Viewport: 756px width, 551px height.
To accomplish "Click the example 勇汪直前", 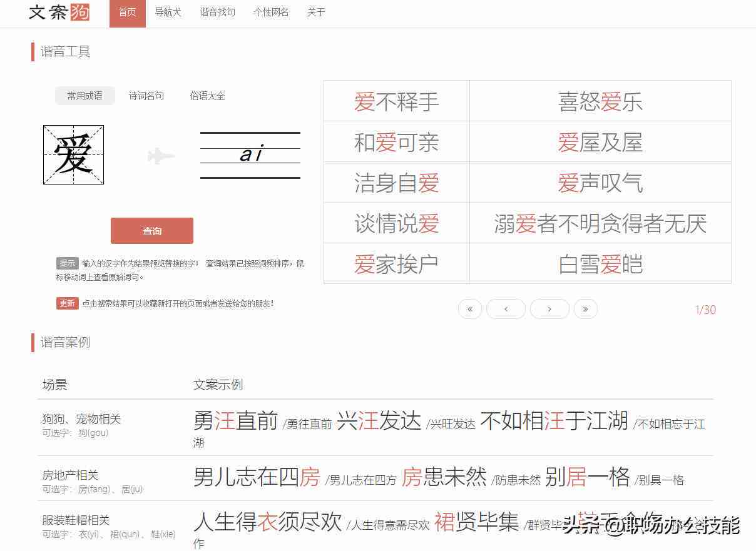I will coord(236,421).
